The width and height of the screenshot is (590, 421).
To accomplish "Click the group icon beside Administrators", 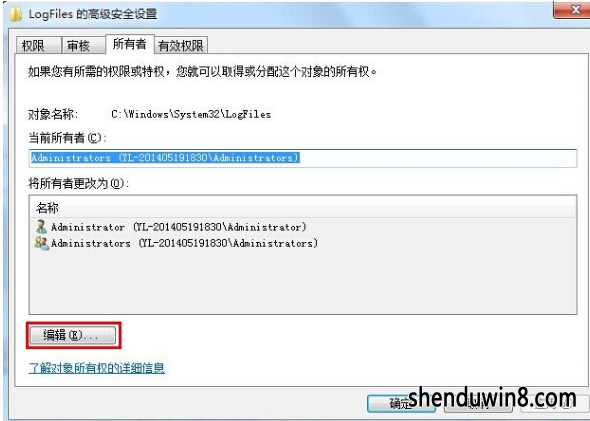I will 41,243.
